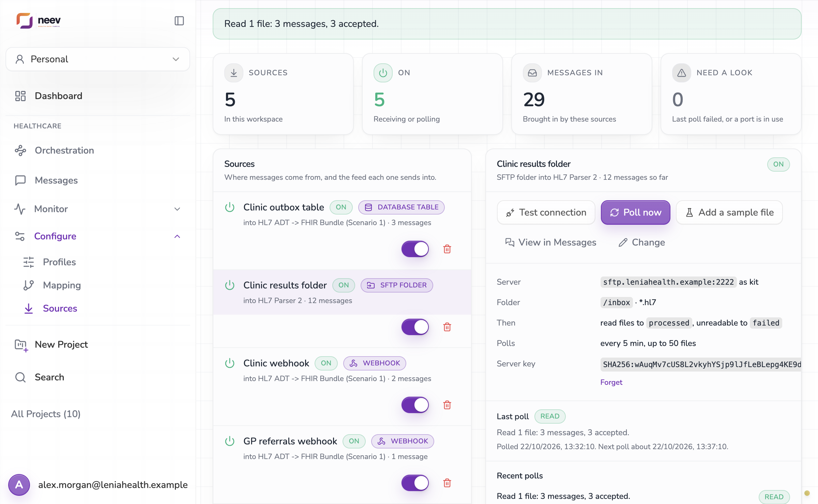Open the Dashboard page
This screenshot has height=504, width=818.
tap(98, 96)
